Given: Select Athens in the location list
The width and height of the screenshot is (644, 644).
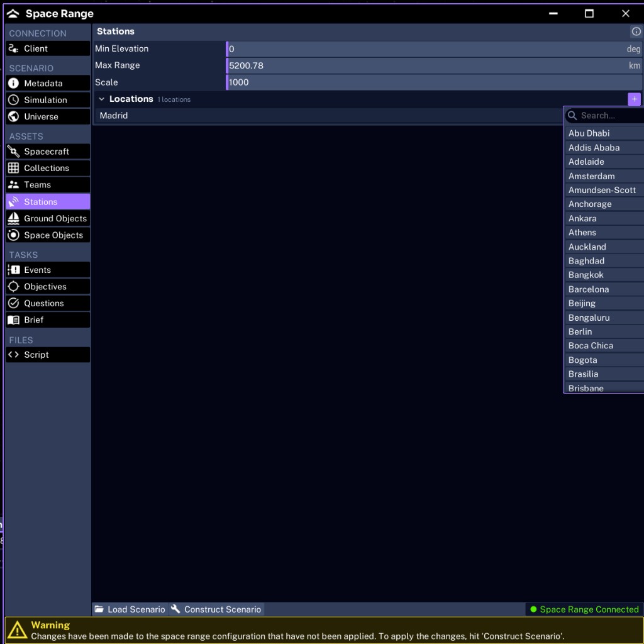Looking at the screenshot, I should click(x=604, y=232).
